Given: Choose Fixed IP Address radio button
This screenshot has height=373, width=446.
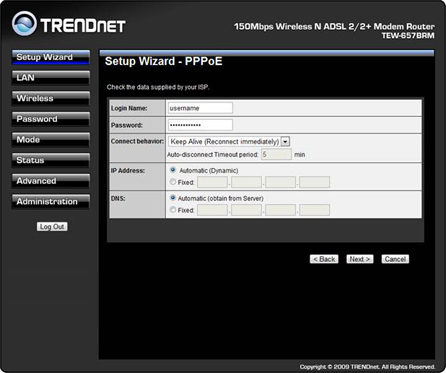Looking at the screenshot, I should (173, 182).
